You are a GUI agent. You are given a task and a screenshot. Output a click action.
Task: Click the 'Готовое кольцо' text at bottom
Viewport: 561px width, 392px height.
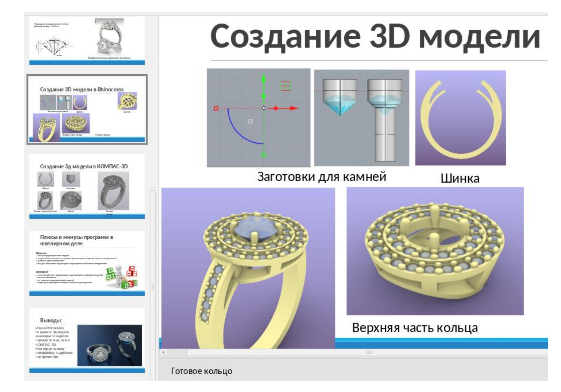[x=201, y=371]
